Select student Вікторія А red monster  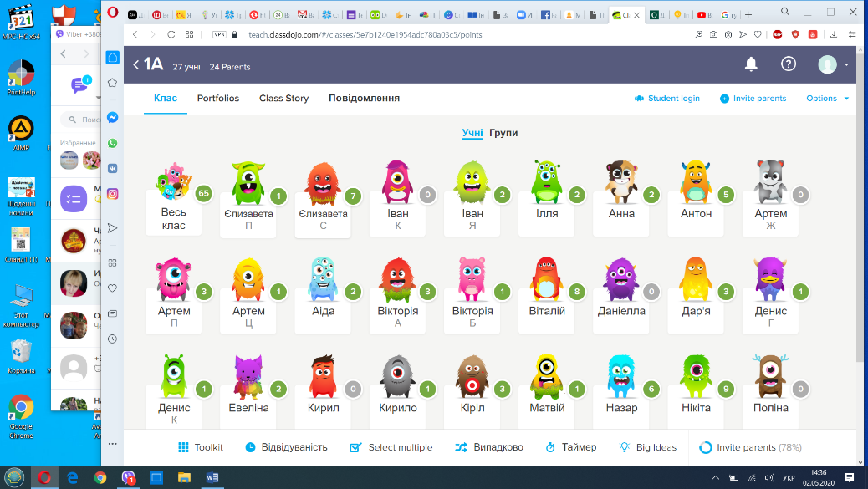coord(397,279)
